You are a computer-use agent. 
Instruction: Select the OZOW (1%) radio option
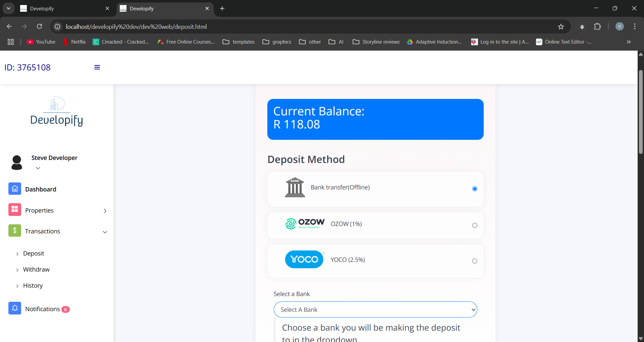(475, 225)
